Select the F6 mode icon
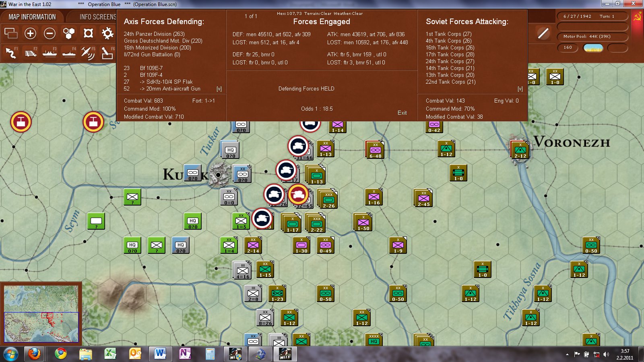 point(107,53)
